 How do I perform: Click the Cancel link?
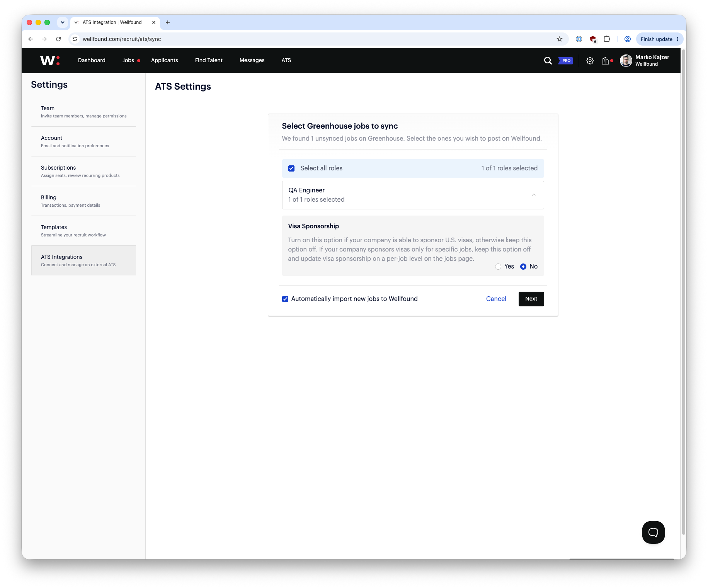point(496,299)
